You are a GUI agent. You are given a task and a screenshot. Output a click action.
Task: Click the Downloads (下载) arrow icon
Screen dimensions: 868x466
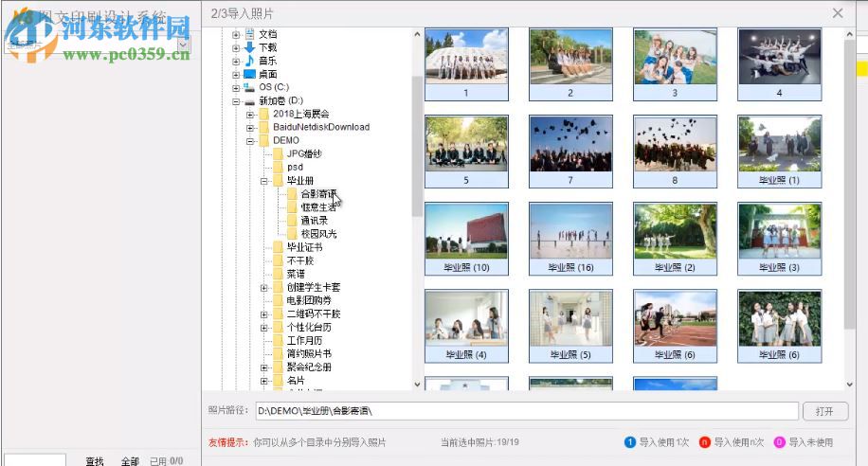pos(249,47)
